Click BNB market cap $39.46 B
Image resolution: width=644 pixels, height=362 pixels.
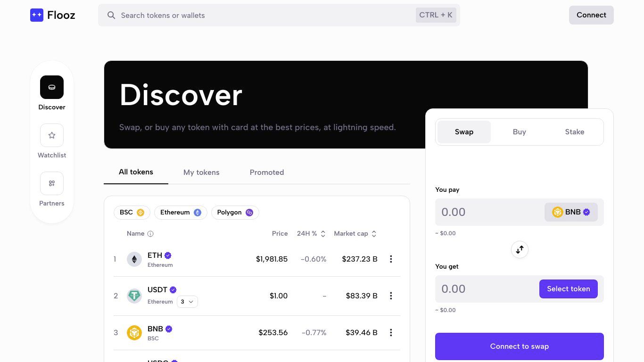(x=362, y=333)
